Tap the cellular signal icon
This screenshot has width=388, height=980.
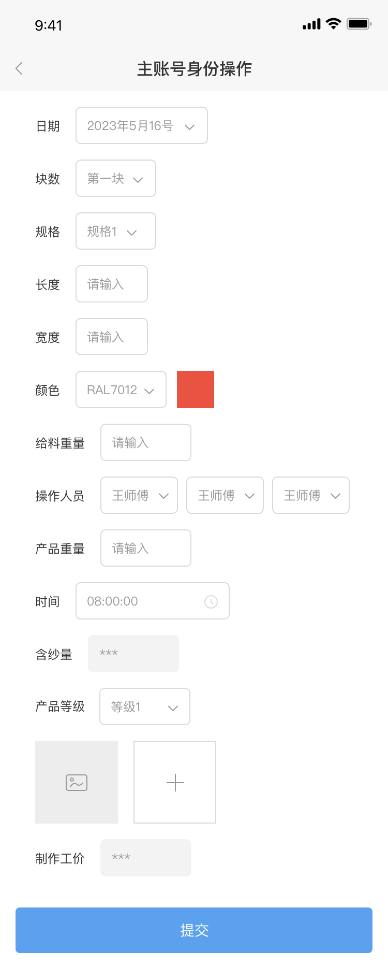[311, 24]
